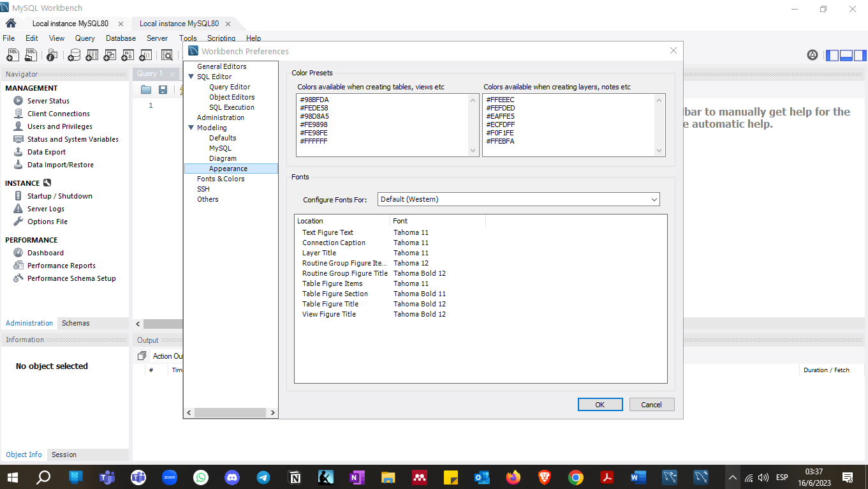The height and width of the screenshot is (489, 868).
Task: Open the Configure Fonts For dropdown
Action: tap(519, 199)
